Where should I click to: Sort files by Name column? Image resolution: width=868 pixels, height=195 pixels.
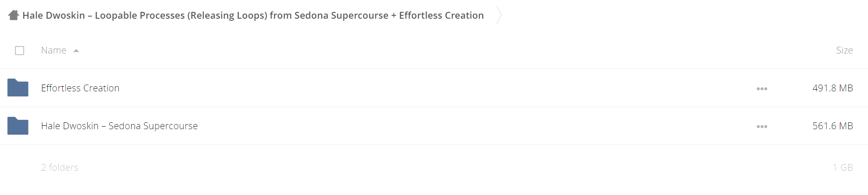[x=54, y=50]
